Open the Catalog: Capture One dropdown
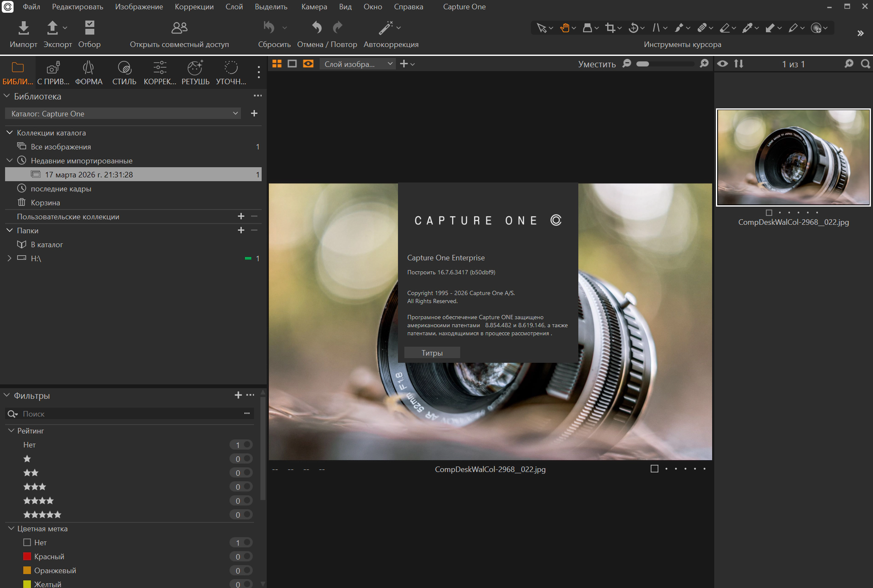 click(123, 113)
